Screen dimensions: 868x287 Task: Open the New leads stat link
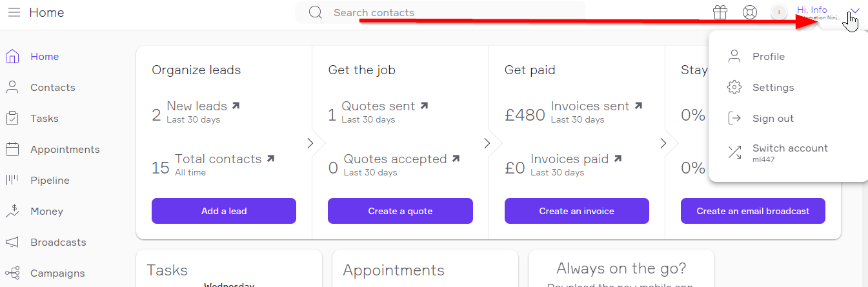pyautogui.click(x=197, y=106)
